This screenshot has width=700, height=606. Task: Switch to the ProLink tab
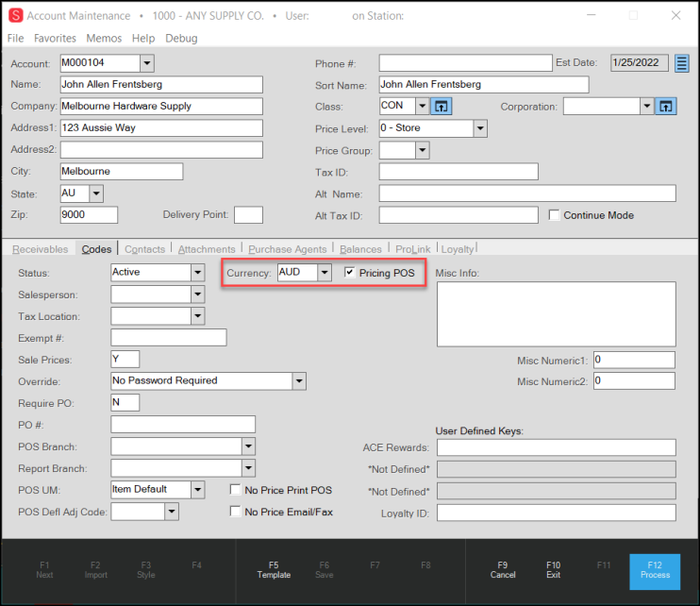(413, 249)
